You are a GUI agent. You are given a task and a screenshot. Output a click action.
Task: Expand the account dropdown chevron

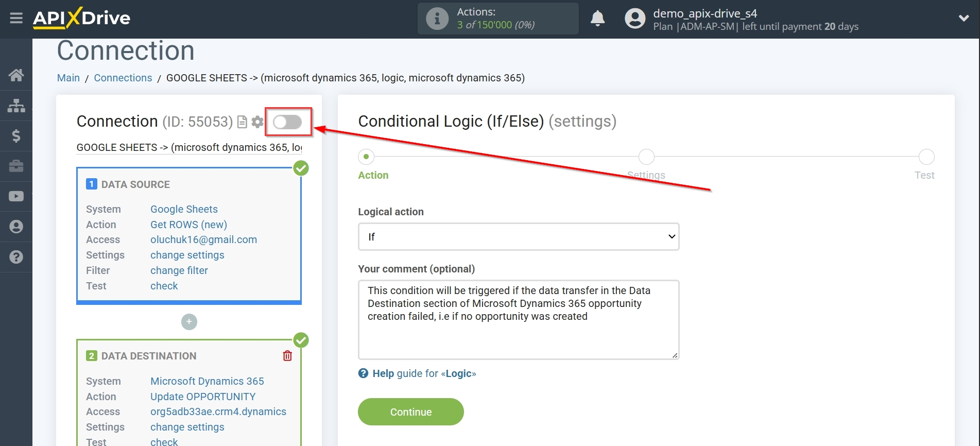(x=964, y=18)
